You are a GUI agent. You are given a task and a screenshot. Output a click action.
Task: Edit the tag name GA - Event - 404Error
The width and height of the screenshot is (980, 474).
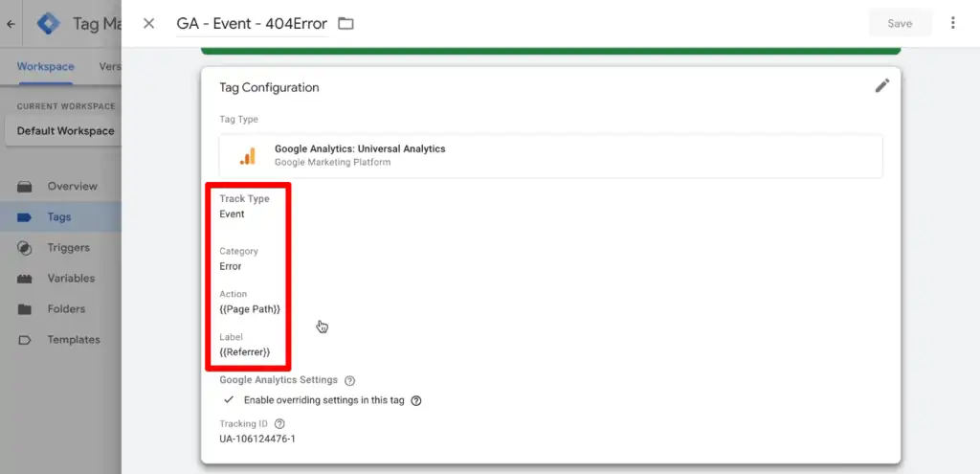(251, 24)
